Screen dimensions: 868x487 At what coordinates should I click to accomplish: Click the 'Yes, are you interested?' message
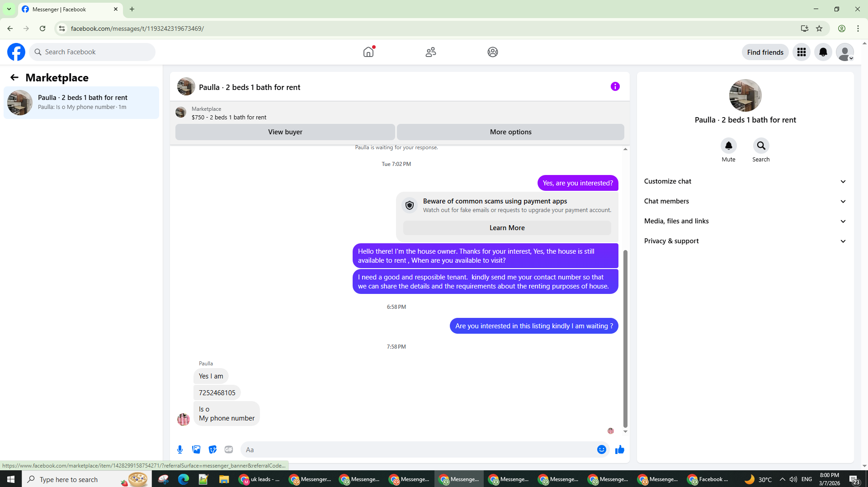coord(578,183)
